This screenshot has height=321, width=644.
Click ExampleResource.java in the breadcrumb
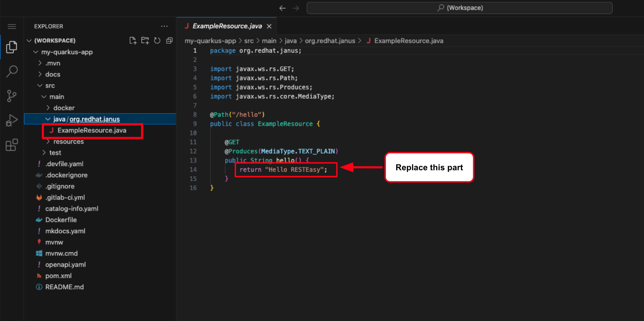pos(409,41)
